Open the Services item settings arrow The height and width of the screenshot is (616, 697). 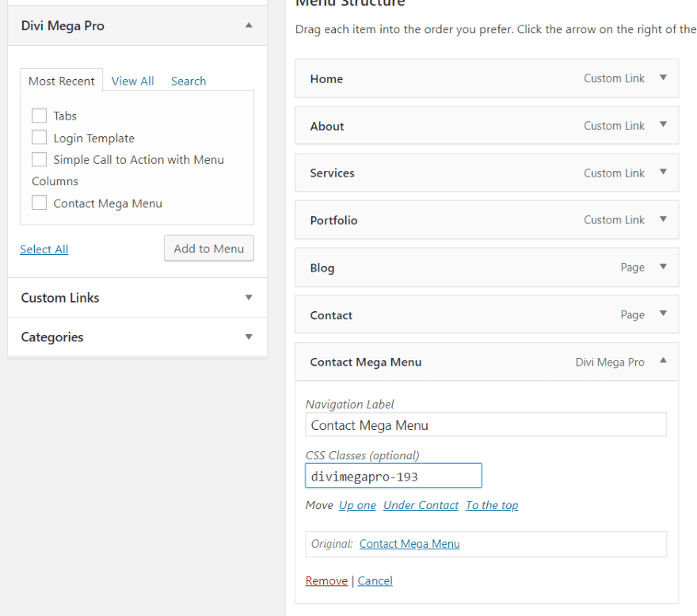(663, 172)
